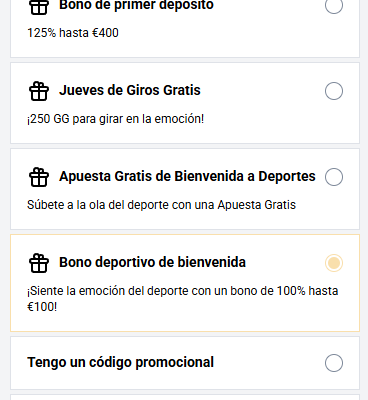The image size is (368, 400).
Task: Toggle the selected Bono deportivo de bienvenida radio
Action: point(334,263)
